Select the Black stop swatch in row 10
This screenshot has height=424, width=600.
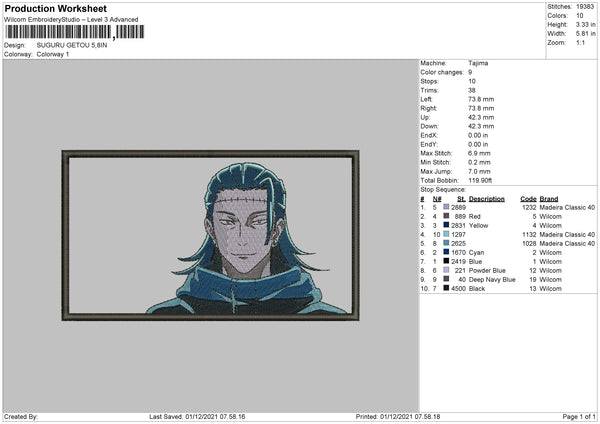point(446,288)
